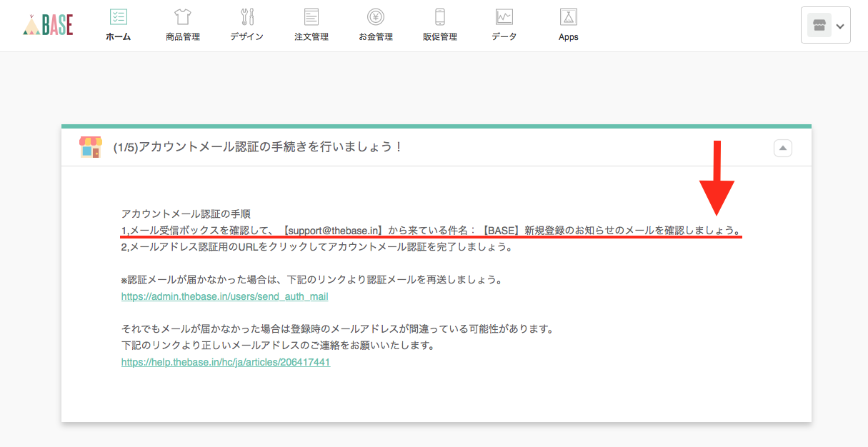Open the send_auth_mail resend link
The width and height of the screenshot is (868, 447).
(224, 296)
